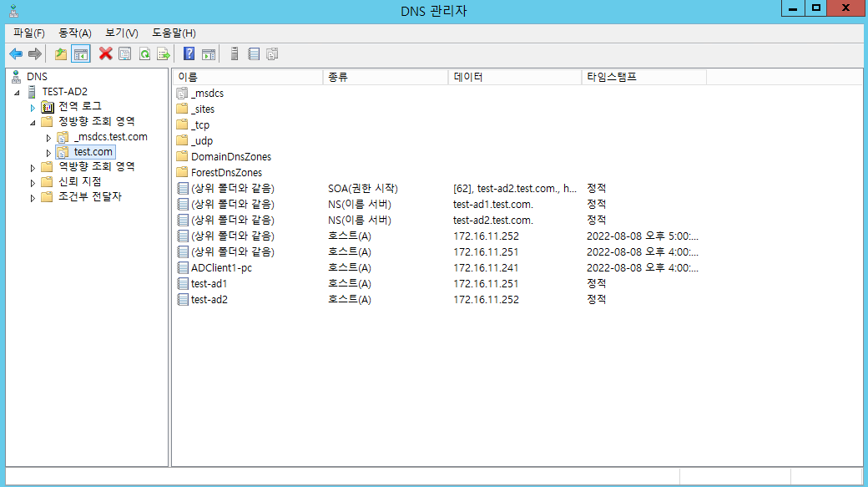Select 조건부 전달자 in the tree
The image size is (868, 487).
click(89, 196)
